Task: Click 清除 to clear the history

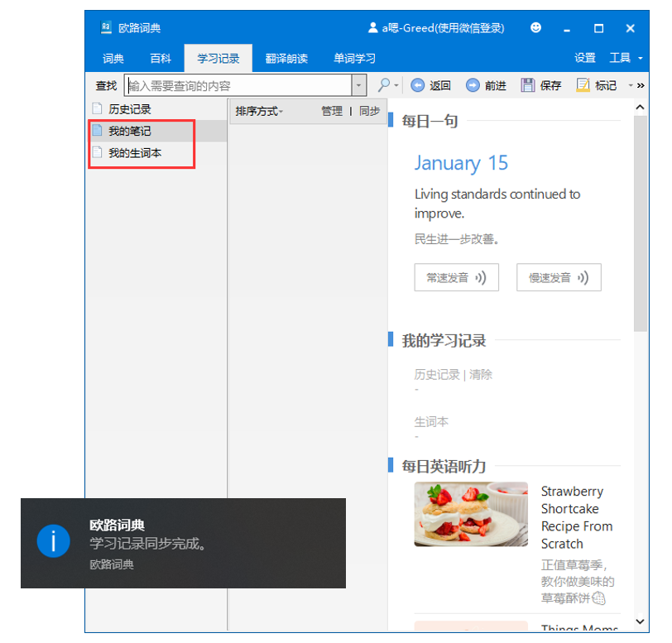Action: click(481, 375)
